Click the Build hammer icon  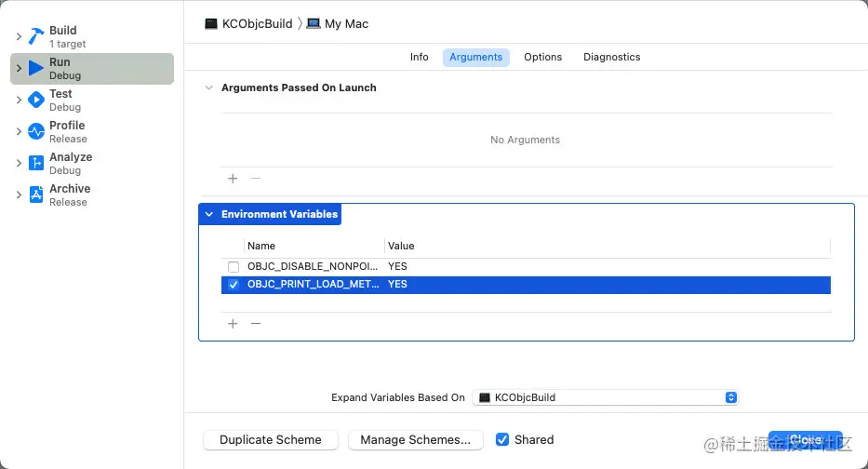36,36
